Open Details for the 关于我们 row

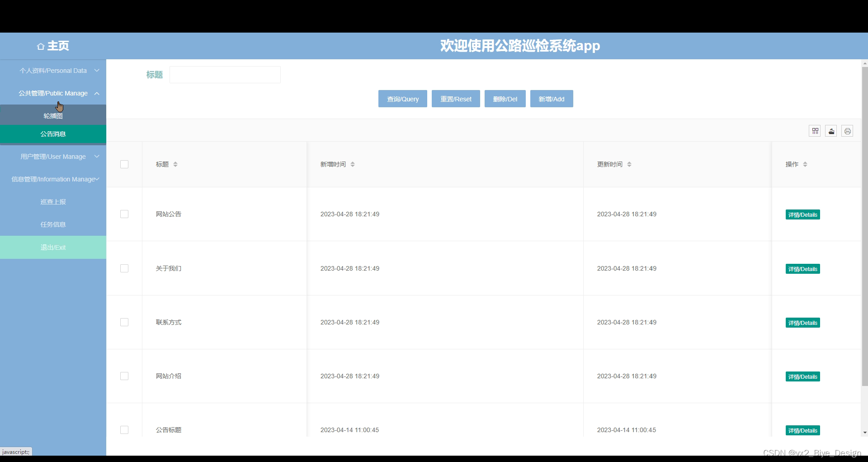click(803, 269)
